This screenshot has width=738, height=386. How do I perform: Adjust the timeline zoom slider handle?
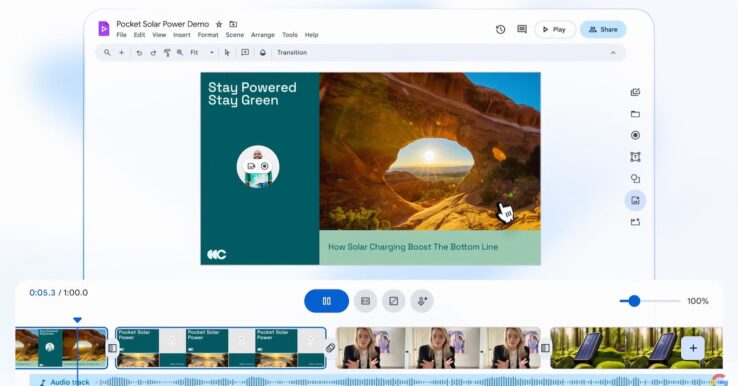[634, 301]
